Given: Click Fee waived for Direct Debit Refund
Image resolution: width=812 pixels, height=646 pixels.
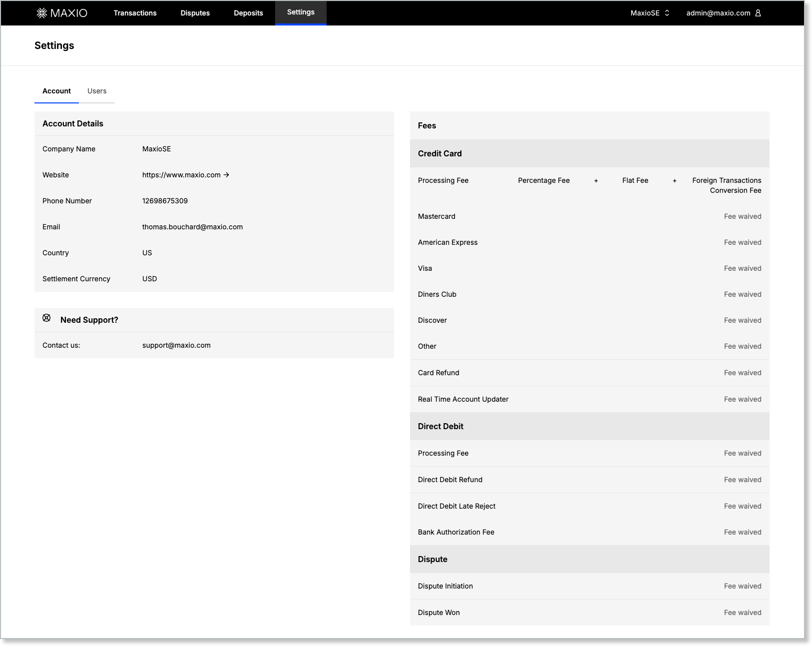Looking at the screenshot, I should click(x=743, y=480).
